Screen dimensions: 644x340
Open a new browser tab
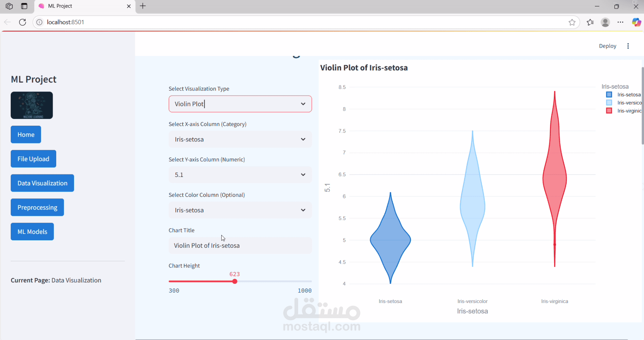pos(143,6)
